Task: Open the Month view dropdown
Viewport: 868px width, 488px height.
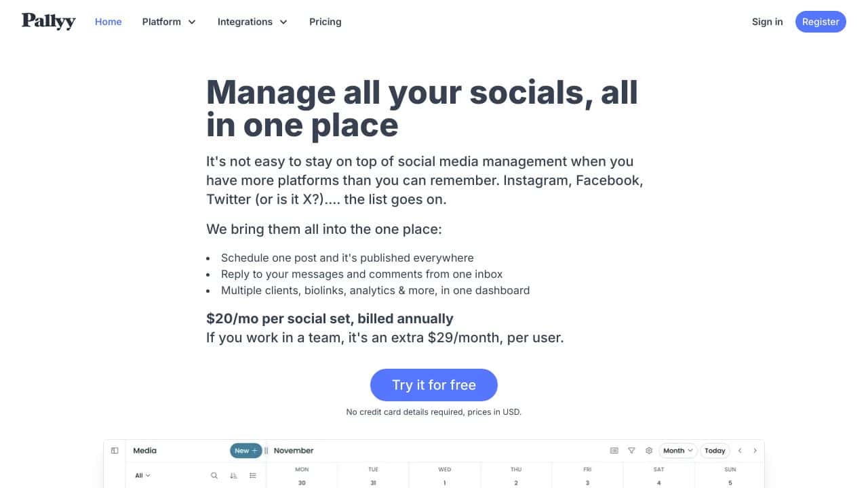Action: tap(678, 451)
